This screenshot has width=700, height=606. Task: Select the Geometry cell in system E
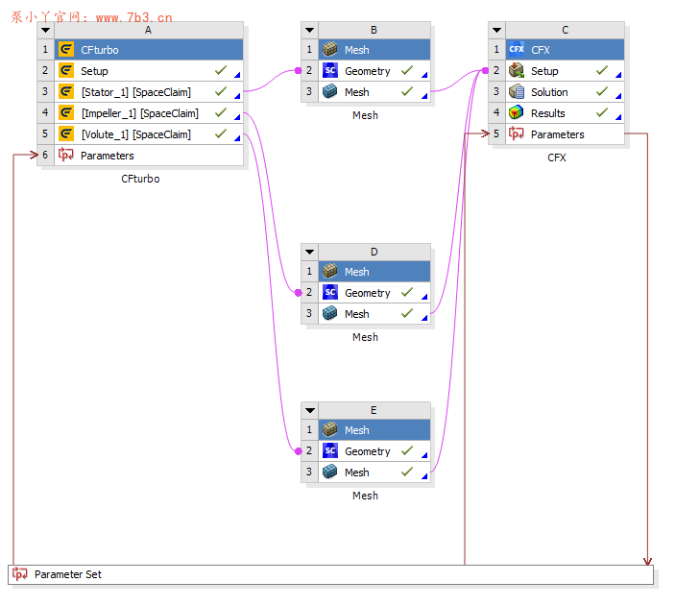[374, 451]
